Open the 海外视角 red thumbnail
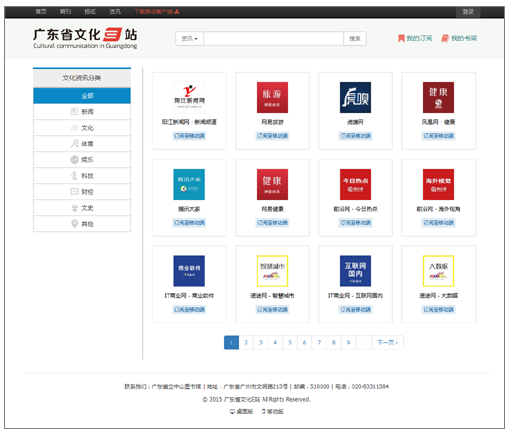Viewport: 510px width, 434px height. click(438, 184)
